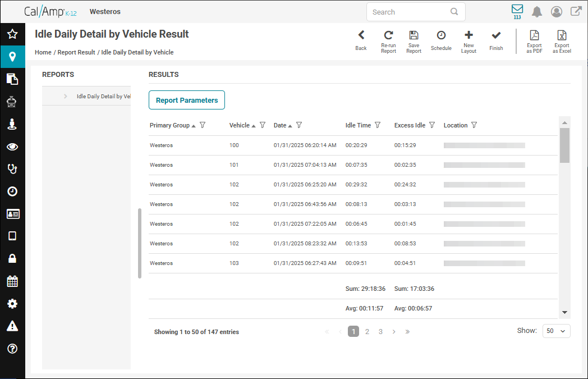
Task: Click the search magnifier icon
Action: [454, 12]
